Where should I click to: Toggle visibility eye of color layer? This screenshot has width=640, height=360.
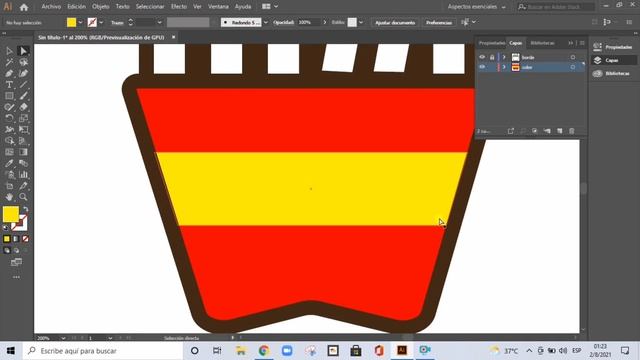coord(482,67)
